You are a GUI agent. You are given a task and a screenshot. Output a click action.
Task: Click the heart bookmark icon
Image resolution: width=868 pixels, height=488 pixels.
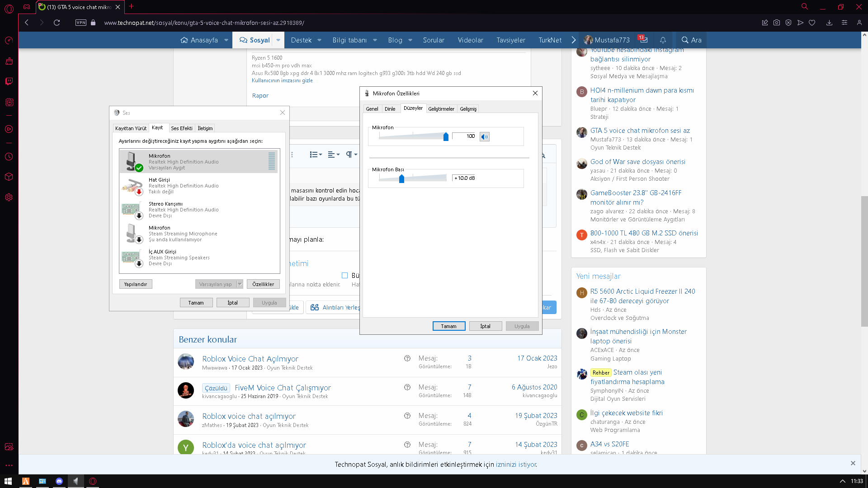812,23
